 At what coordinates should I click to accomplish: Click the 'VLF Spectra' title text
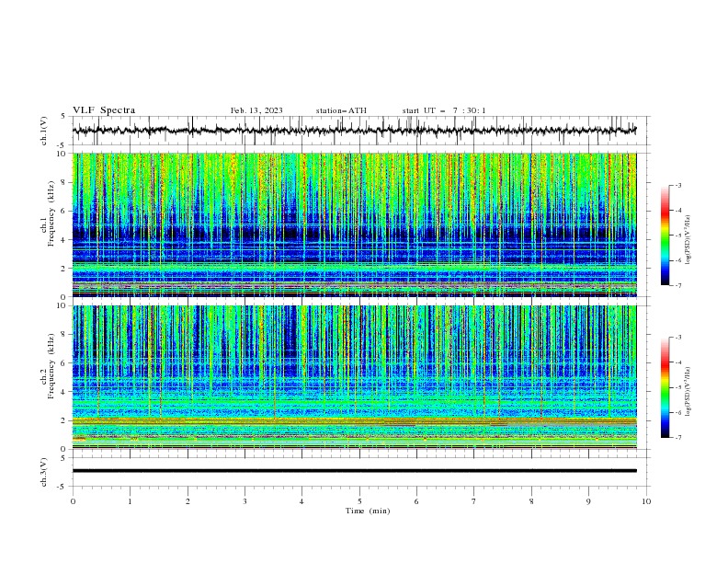tap(104, 110)
